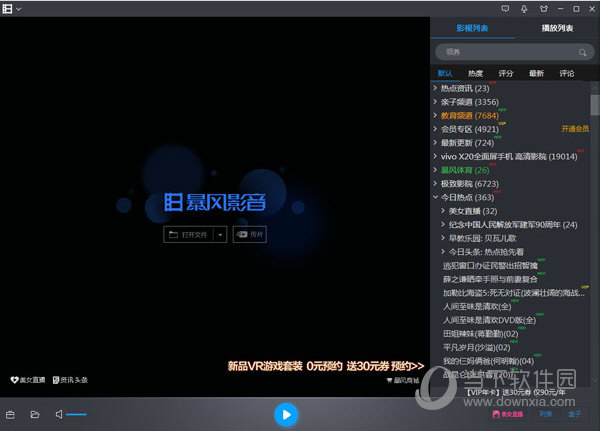Screen dimensions: 600x431
Task: Select the 教育频道 (7684) row text
Action: coord(470,116)
